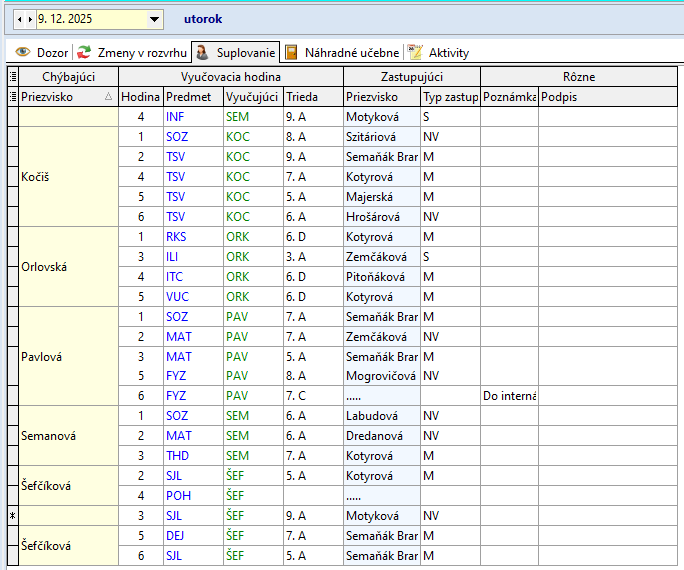Viewport: 684px width, 570px height.
Task: Click the Aktivity notepad icon
Action: click(415, 52)
